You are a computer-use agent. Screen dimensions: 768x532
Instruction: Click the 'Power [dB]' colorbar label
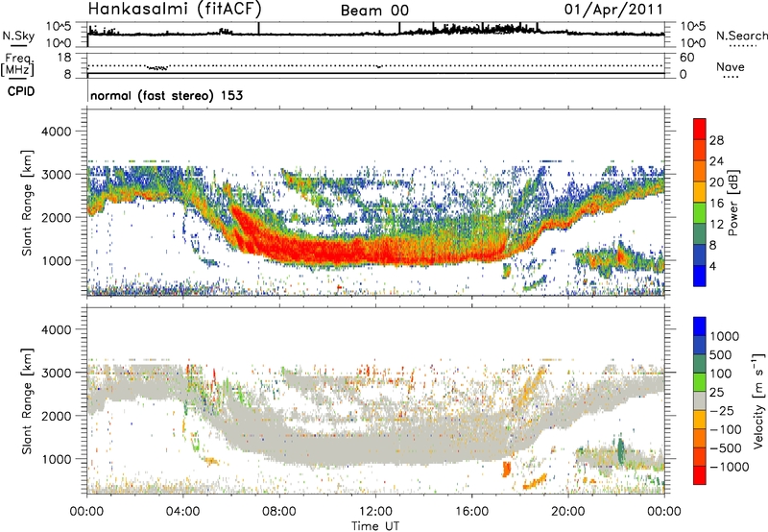coord(732,203)
